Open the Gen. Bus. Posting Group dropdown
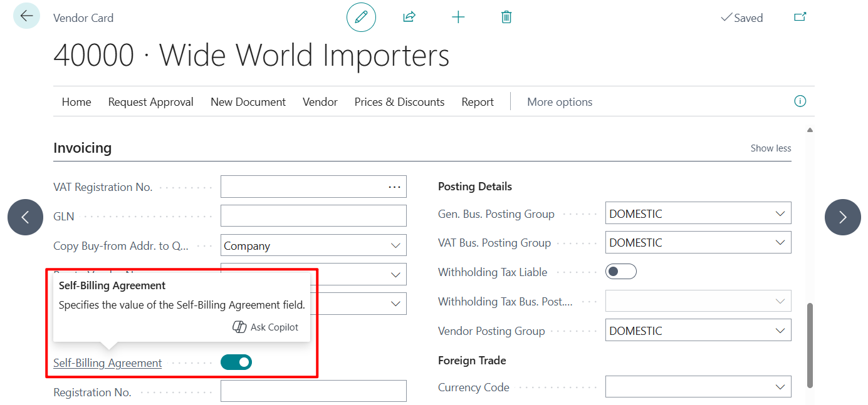This screenshot has height=405, width=868. pyautogui.click(x=780, y=213)
